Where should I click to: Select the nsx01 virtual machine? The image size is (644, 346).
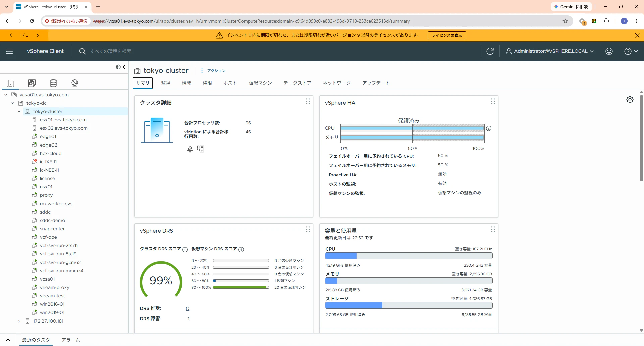coord(46,187)
